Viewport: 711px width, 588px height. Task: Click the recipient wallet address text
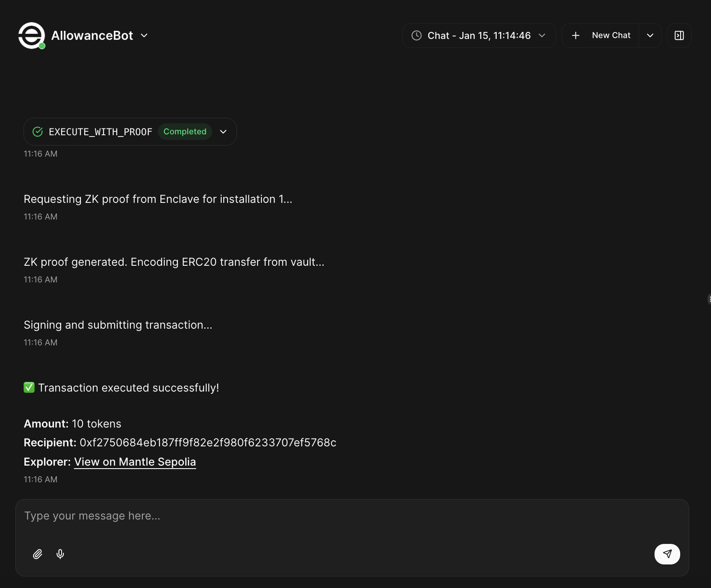tap(208, 442)
